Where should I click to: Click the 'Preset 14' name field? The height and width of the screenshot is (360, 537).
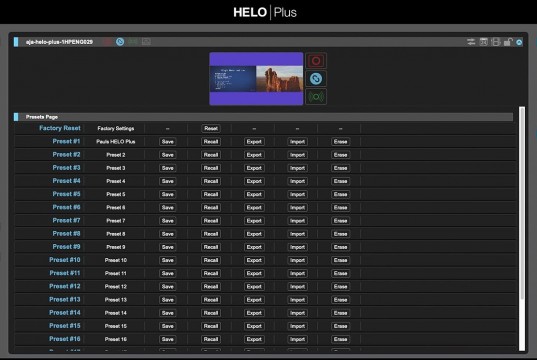[116, 313]
